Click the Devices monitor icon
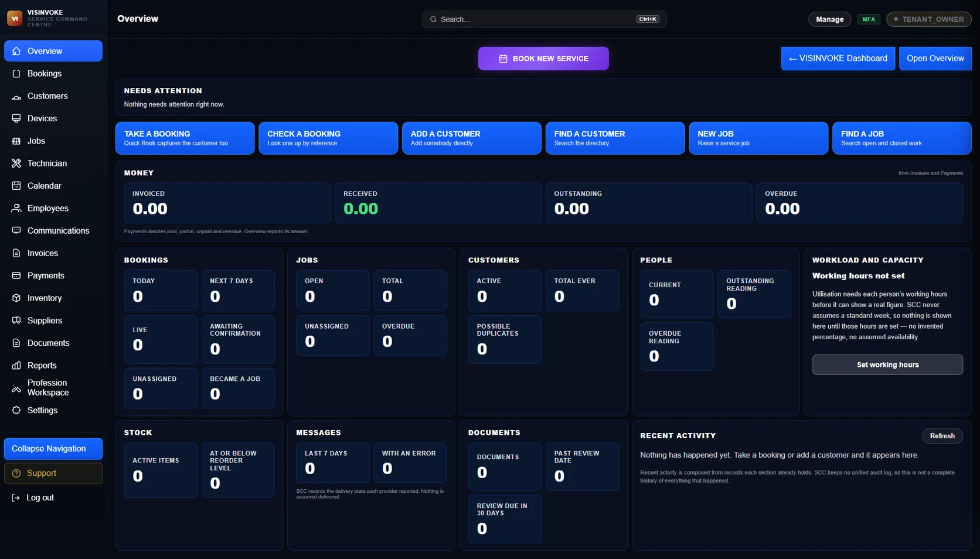The height and width of the screenshot is (559, 980). (x=16, y=118)
